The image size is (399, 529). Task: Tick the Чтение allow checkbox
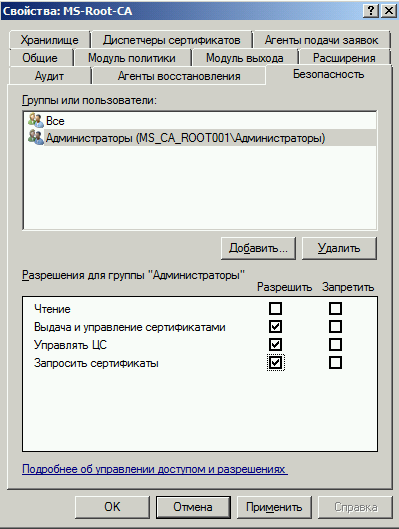coord(275,308)
